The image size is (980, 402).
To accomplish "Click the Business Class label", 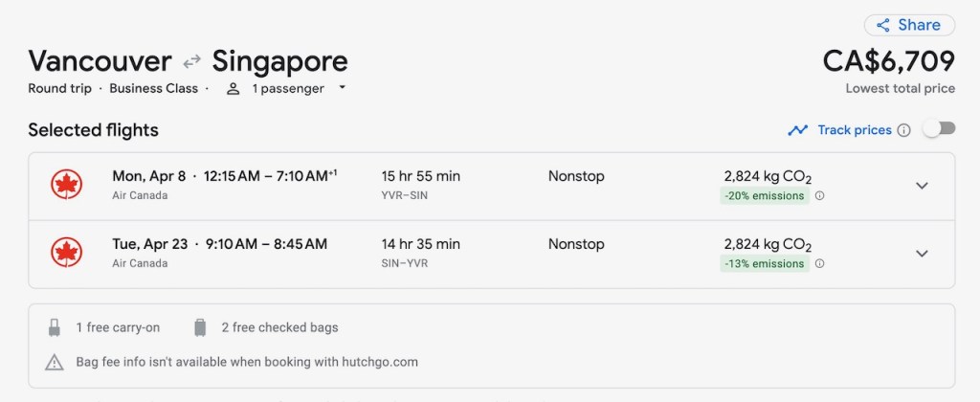I will point(153,88).
